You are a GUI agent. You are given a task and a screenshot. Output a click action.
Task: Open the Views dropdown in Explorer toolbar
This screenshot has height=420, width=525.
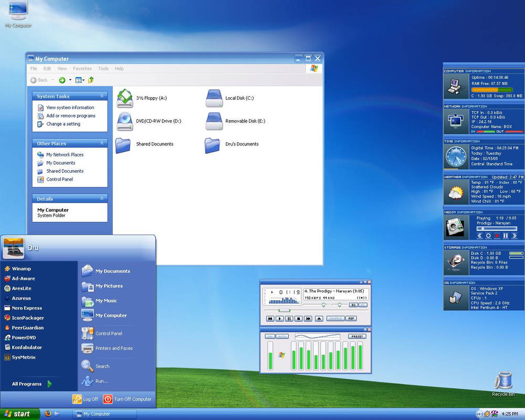tap(80, 80)
